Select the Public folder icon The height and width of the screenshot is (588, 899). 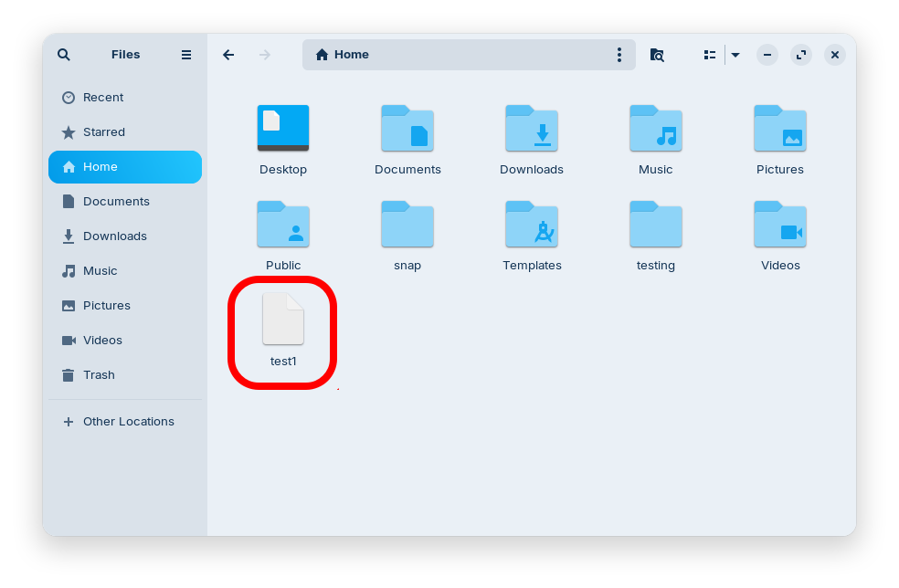283,224
